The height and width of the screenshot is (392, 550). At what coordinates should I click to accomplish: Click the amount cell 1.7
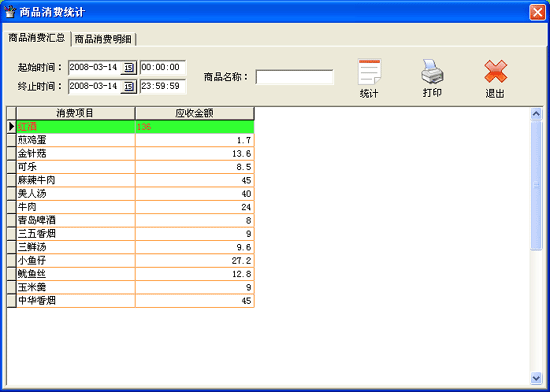(x=195, y=140)
